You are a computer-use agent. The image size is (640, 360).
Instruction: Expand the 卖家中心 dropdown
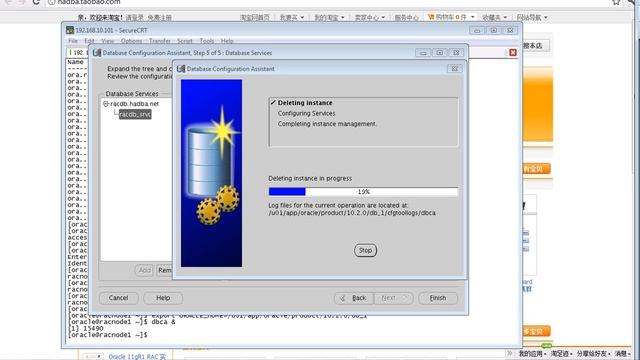pos(370,17)
